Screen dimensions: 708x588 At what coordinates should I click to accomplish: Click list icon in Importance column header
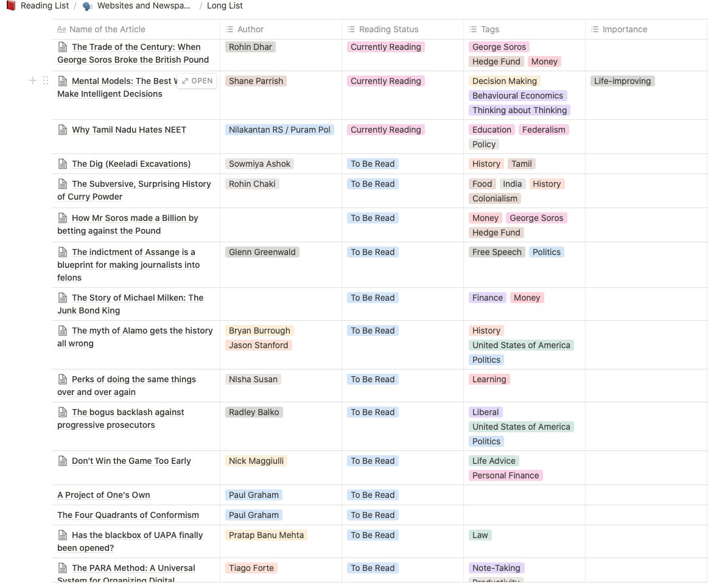tap(594, 29)
